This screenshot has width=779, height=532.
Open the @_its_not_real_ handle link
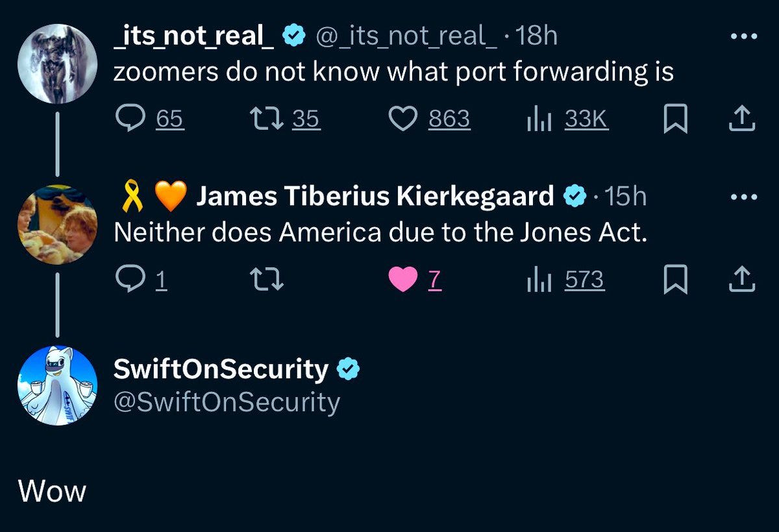point(406,37)
